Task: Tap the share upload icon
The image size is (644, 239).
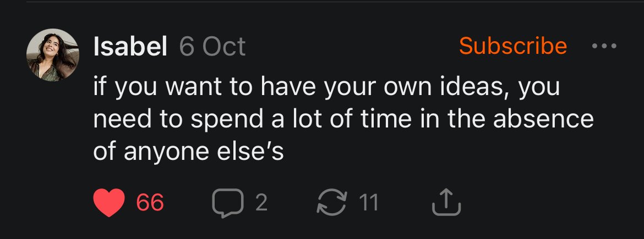Action: (x=446, y=203)
